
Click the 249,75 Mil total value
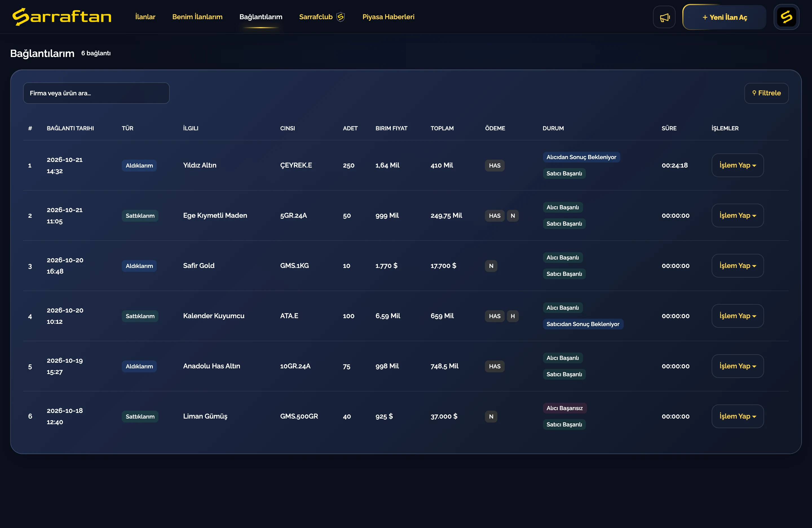click(446, 215)
